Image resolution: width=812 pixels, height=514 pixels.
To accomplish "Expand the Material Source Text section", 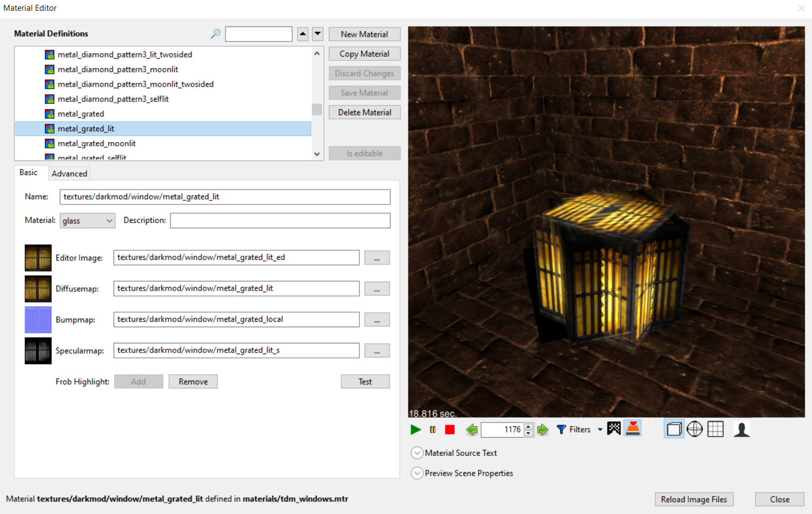I will click(x=417, y=453).
